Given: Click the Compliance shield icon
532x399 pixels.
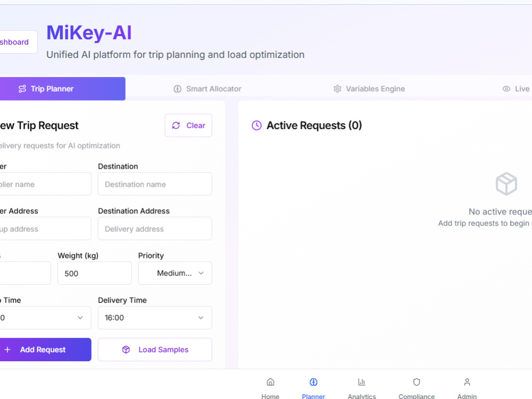Looking at the screenshot, I should tap(417, 382).
